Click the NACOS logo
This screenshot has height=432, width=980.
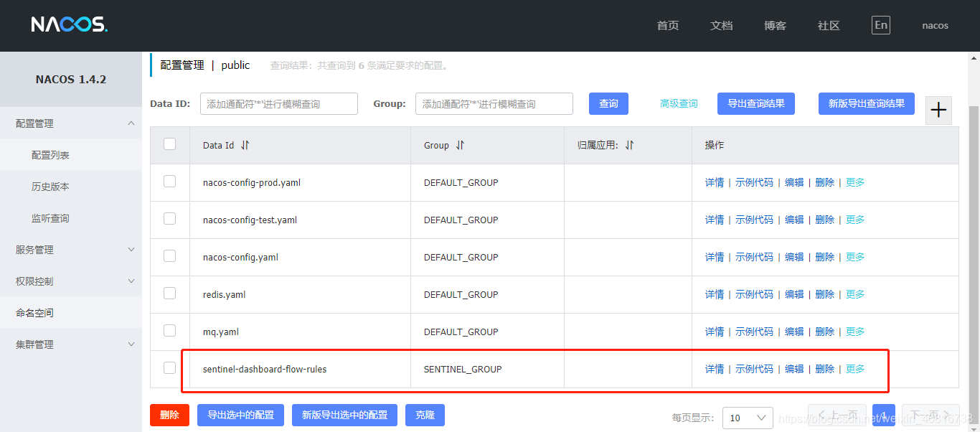point(70,25)
